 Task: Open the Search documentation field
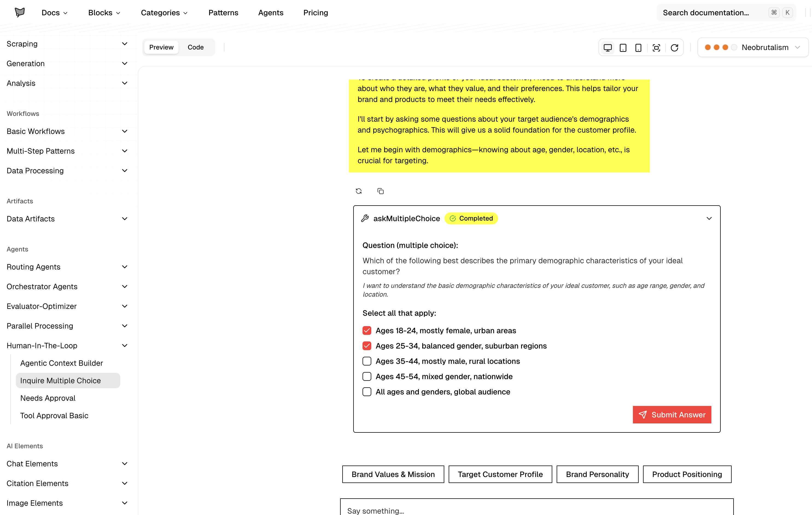[x=726, y=13]
